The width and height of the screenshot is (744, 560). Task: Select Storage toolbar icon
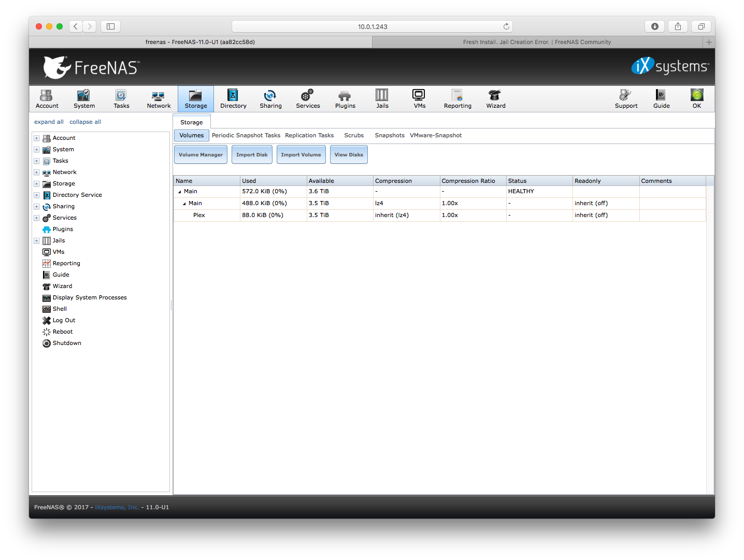pos(196,98)
